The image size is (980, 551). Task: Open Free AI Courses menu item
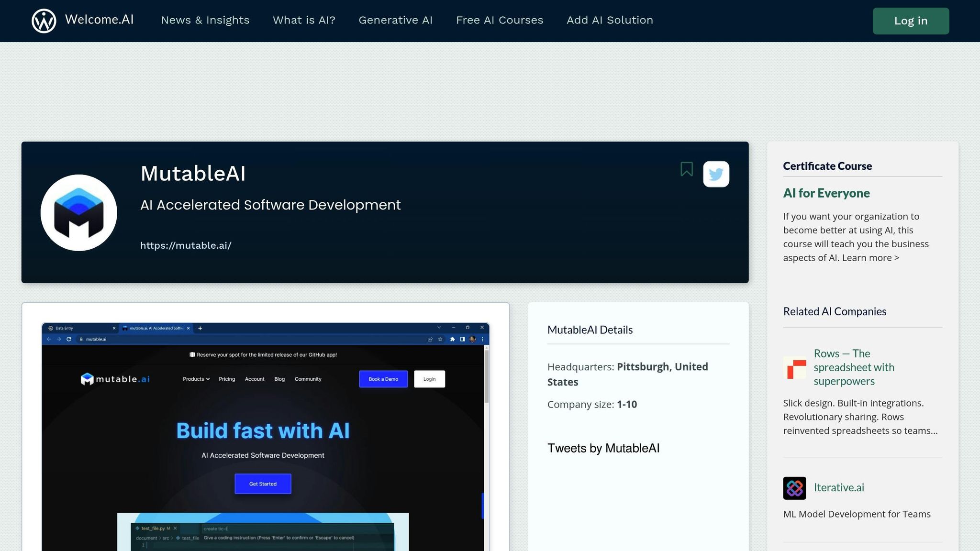(x=500, y=20)
